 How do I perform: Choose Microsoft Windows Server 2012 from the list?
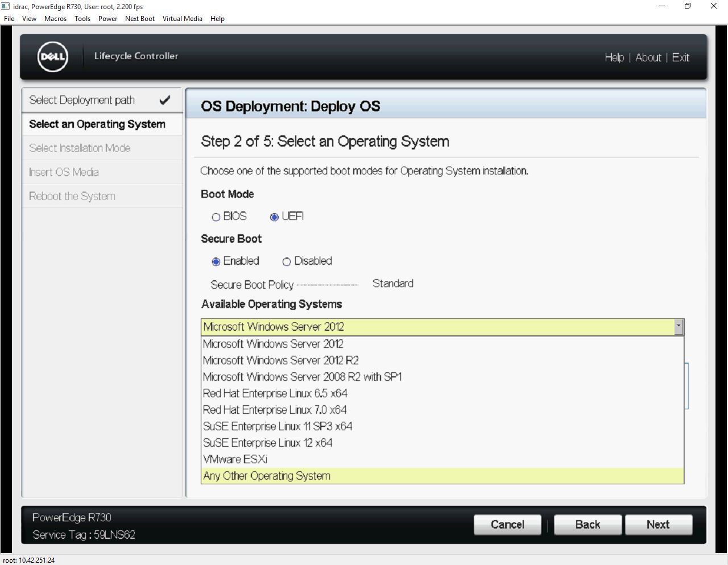click(442, 344)
